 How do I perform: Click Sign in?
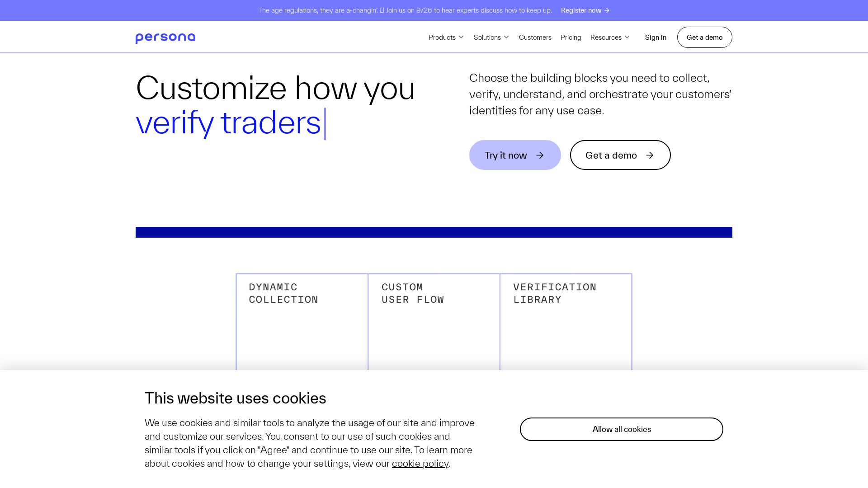(x=656, y=38)
